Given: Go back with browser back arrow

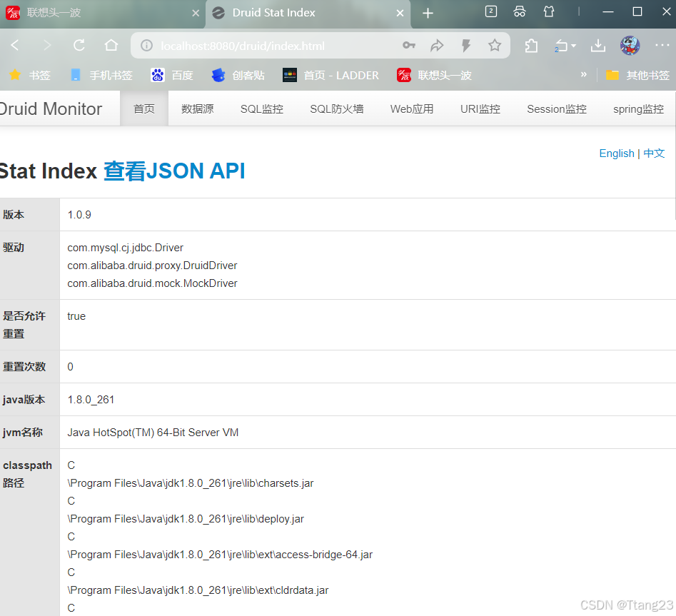Looking at the screenshot, I should click(15, 45).
